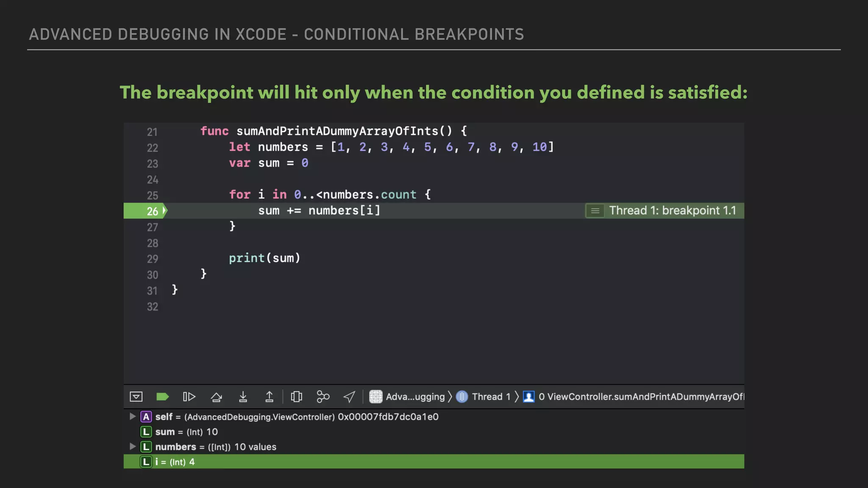Click the number 10 in numbers array

pos(540,147)
